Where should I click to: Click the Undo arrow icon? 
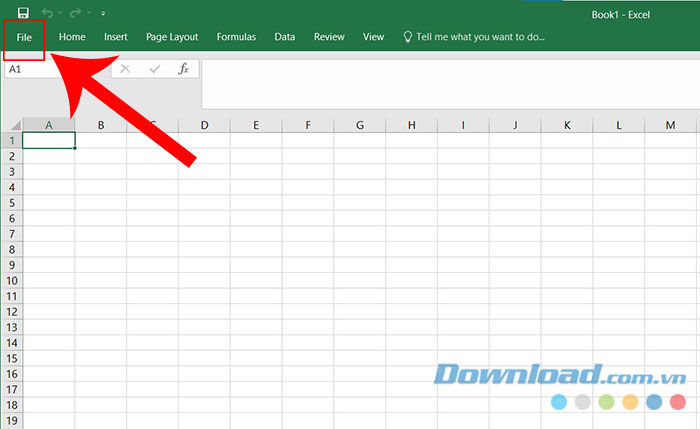(x=46, y=13)
